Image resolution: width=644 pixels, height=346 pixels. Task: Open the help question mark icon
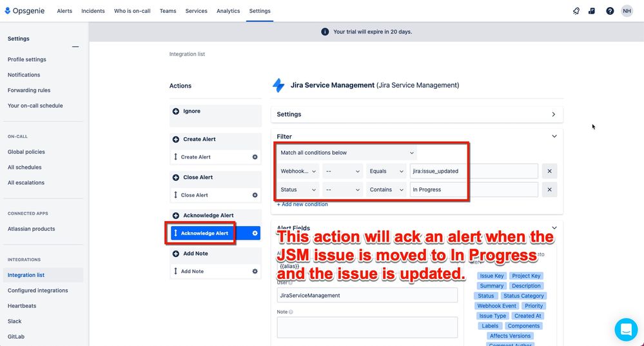tap(610, 11)
